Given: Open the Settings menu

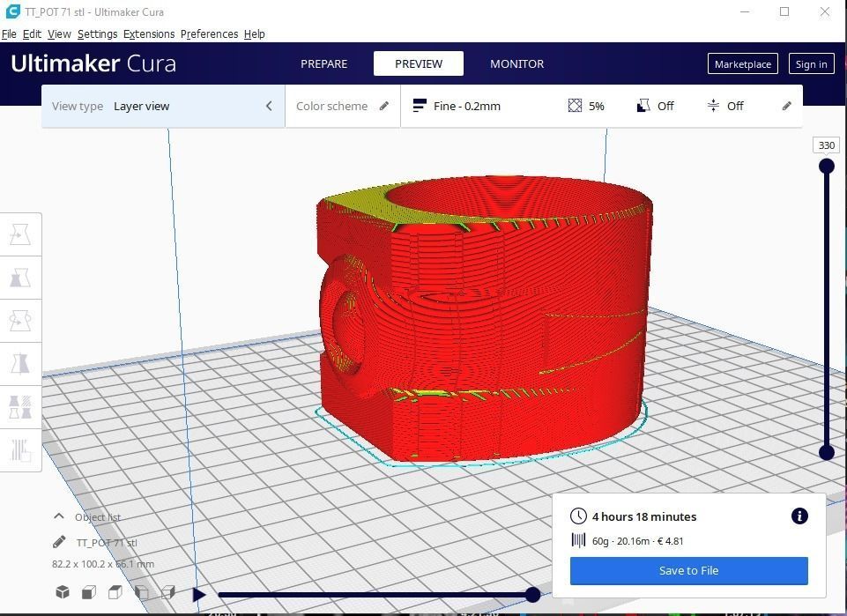Looking at the screenshot, I should click(x=97, y=34).
